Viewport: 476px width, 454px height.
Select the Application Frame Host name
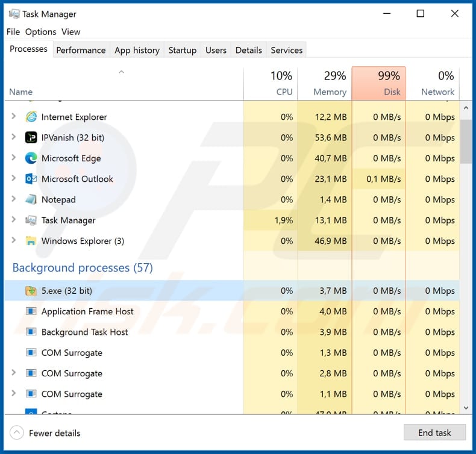pos(87,311)
